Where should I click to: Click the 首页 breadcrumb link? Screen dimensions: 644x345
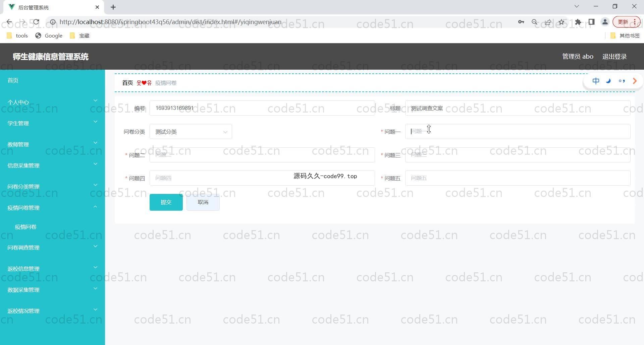click(x=127, y=83)
